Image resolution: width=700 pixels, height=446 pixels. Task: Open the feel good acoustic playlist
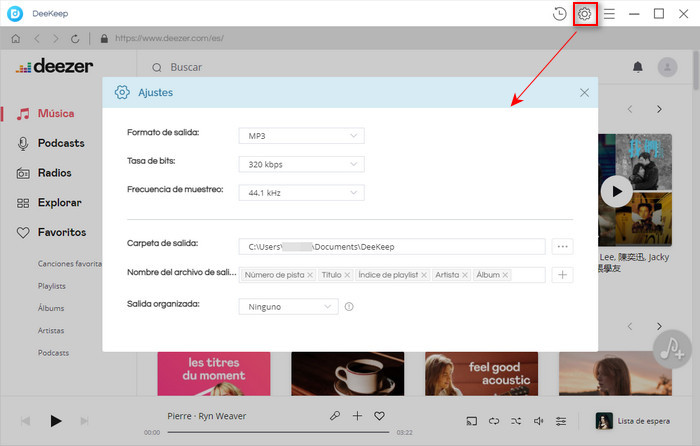click(x=482, y=374)
